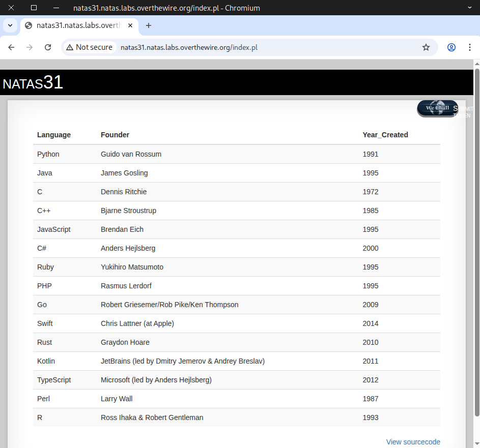480x448 pixels.
Task: Click the Language column header
Action: pos(54,135)
